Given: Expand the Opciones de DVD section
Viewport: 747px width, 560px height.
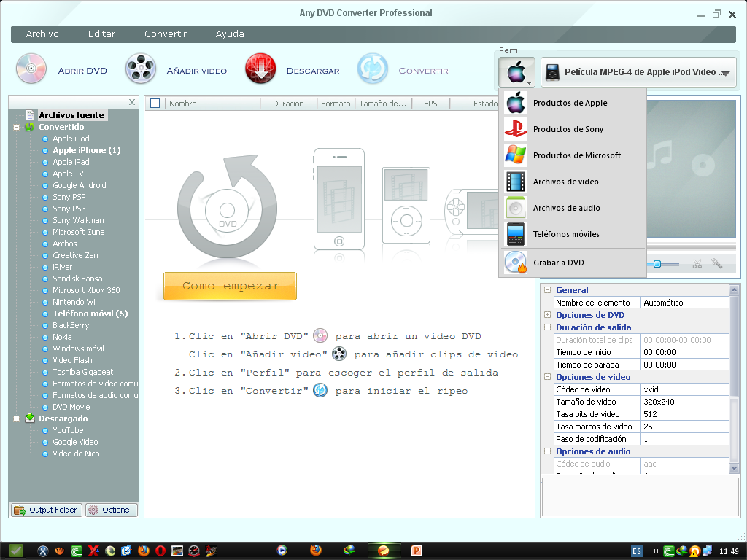Looking at the screenshot, I should pyautogui.click(x=547, y=315).
